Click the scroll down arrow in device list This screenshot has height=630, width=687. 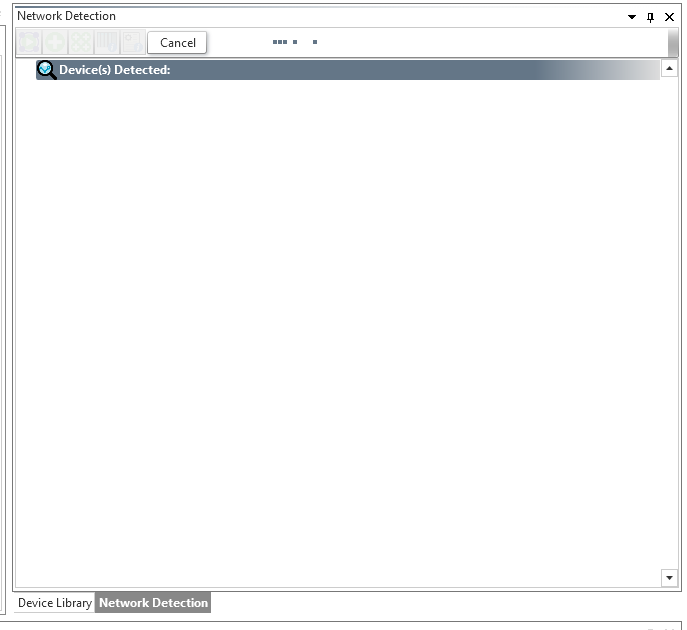[x=669, y=578]
